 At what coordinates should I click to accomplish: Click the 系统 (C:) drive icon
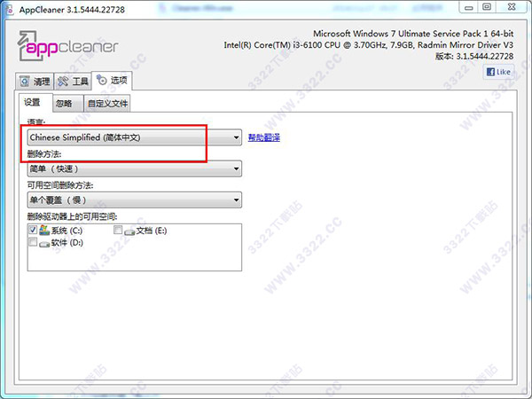pyautogui.click(x=44, y=230)
